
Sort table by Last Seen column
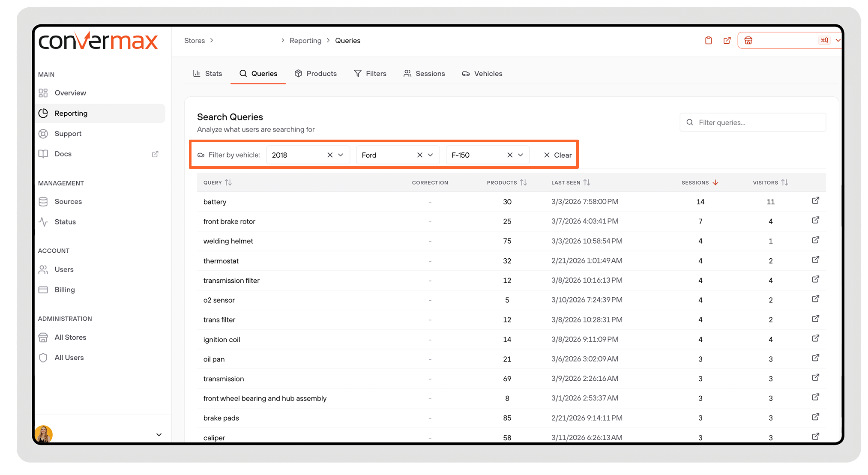click(587, 182)
